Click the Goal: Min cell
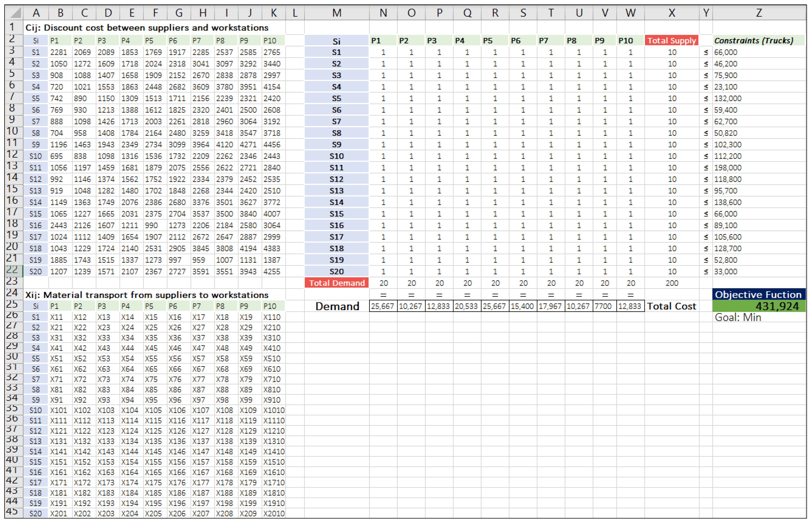 click(x=738, y=318)
